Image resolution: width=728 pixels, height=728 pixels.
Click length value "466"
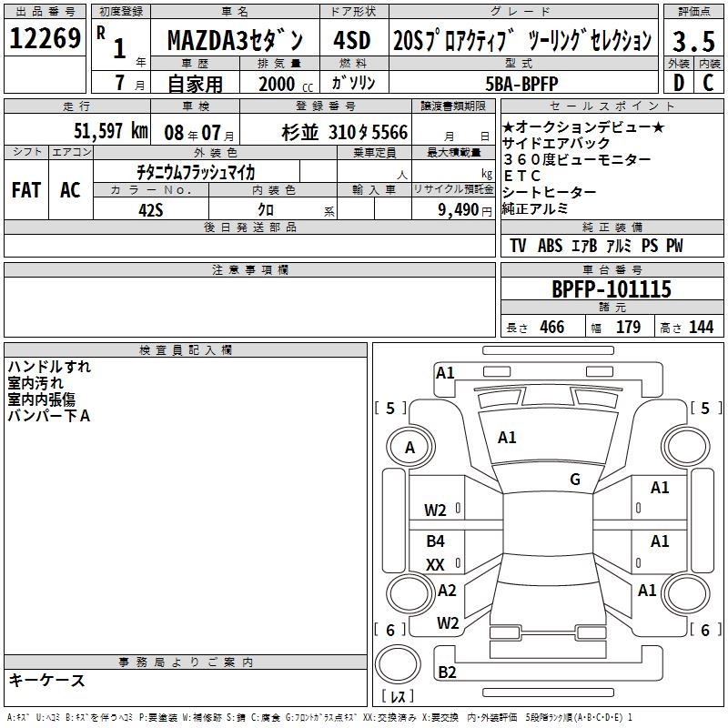pyautogui.click(x=552, y=328)
